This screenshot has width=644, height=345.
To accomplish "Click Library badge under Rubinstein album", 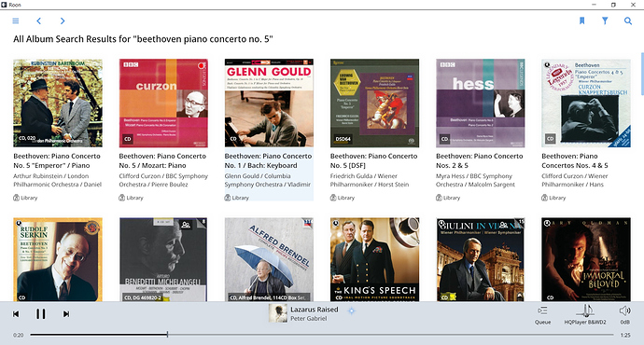I will 25,198.
